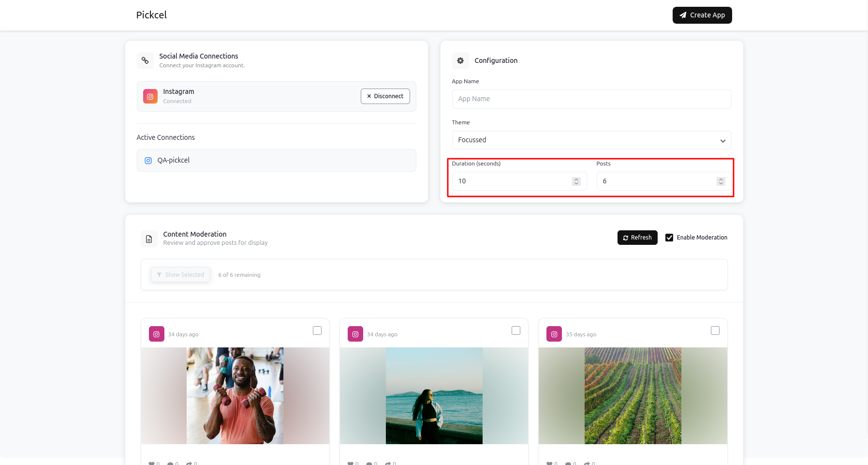Click the gear icon next to Configuration
The image size is (868, 465).
coord(460,60)
